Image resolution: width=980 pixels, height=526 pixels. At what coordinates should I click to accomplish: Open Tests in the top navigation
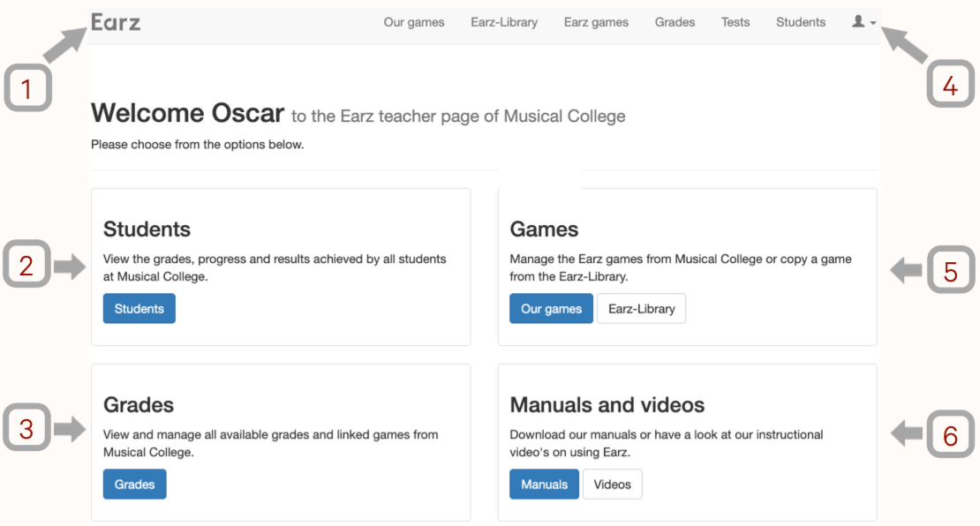735,22
